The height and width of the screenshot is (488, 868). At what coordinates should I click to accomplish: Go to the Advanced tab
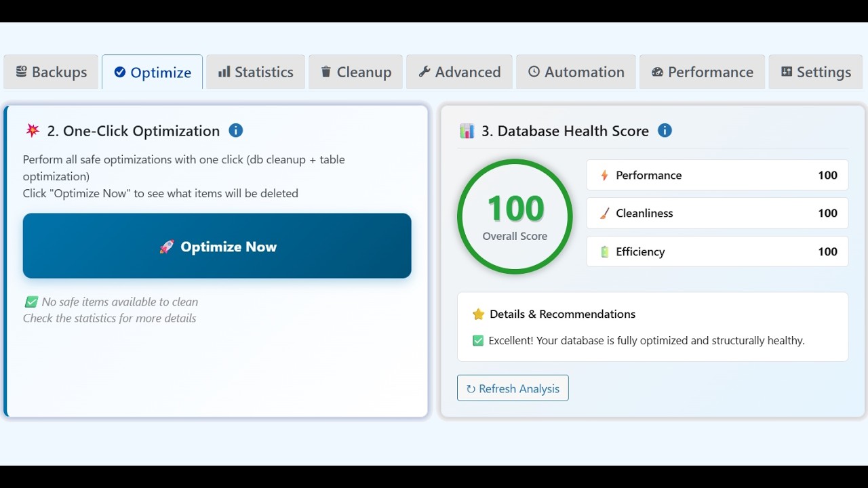click(459, 72)
